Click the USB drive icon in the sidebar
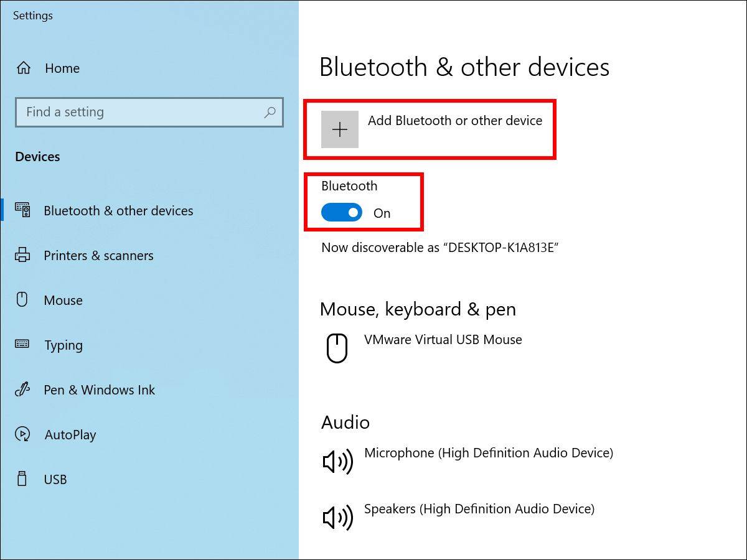Screen dimensions: 747x560 coord(22,479)
